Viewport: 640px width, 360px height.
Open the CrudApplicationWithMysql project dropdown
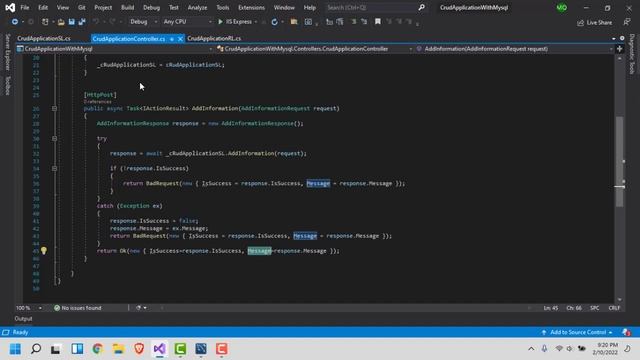[x=115, y=49]
